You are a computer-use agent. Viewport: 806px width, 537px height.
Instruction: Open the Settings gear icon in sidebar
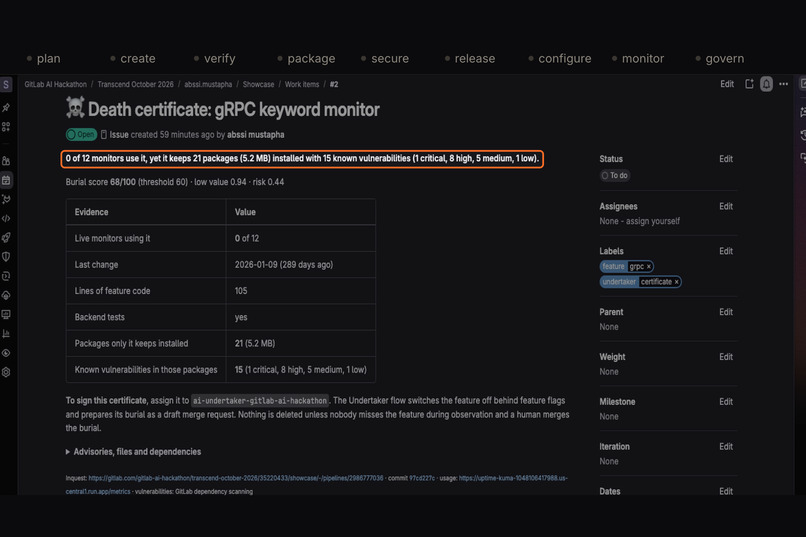click(x=6, y=372)
